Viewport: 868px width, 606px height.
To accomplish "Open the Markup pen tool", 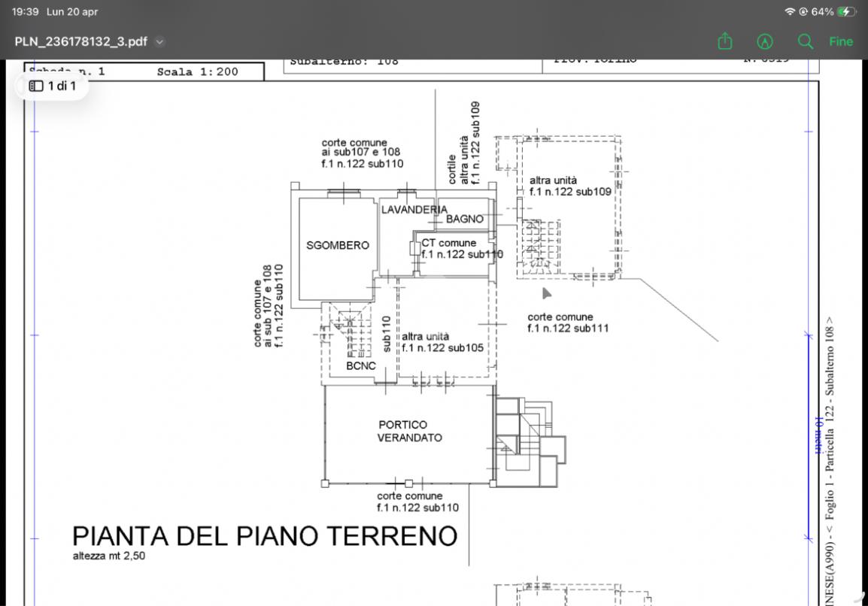I will click(765, 42).
